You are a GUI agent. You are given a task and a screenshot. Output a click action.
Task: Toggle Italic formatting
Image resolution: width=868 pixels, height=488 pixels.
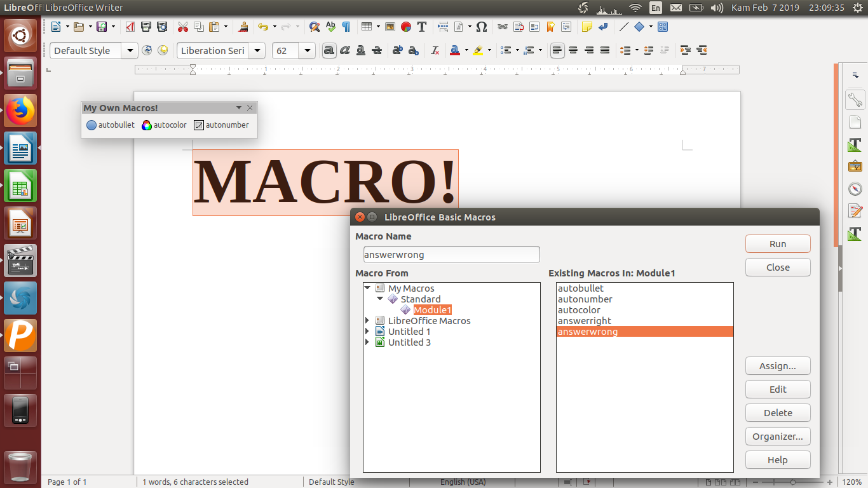(x=345, y=50)
